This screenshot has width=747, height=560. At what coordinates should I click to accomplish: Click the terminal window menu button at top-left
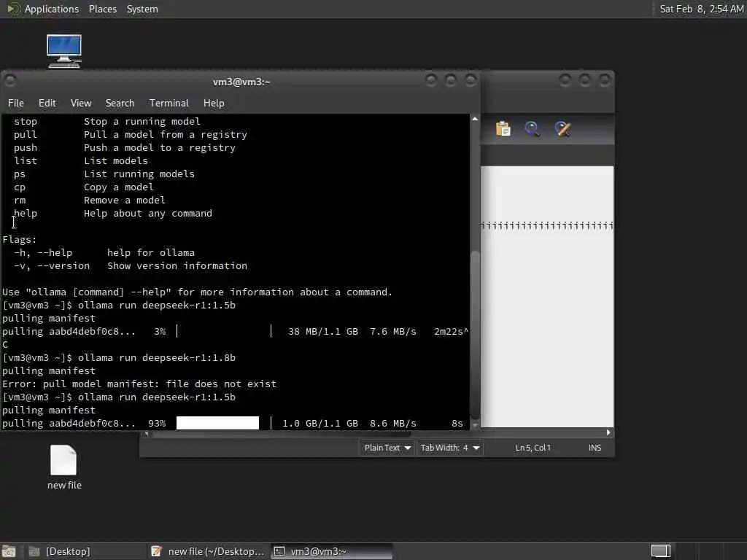coord(10,81)
